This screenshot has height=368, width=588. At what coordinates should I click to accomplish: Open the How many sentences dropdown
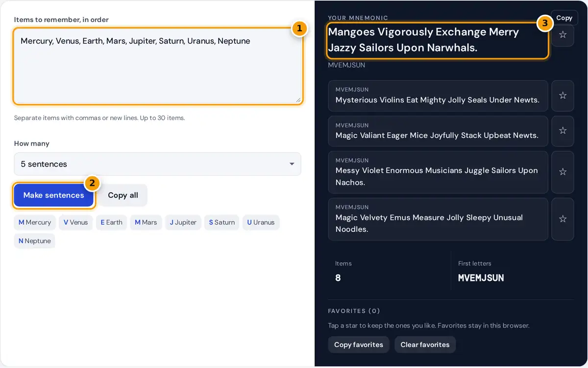[x=157, y=164]
